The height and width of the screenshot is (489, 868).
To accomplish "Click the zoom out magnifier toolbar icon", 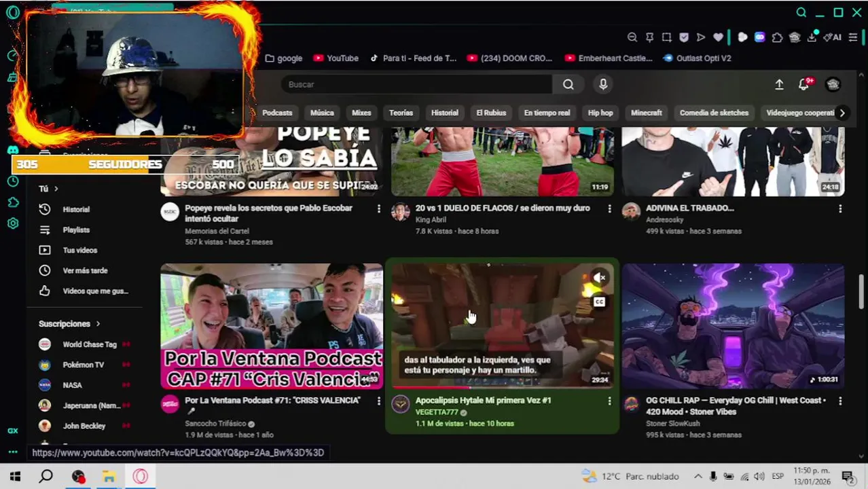I will pyautogui.click(x=632, y=37).
